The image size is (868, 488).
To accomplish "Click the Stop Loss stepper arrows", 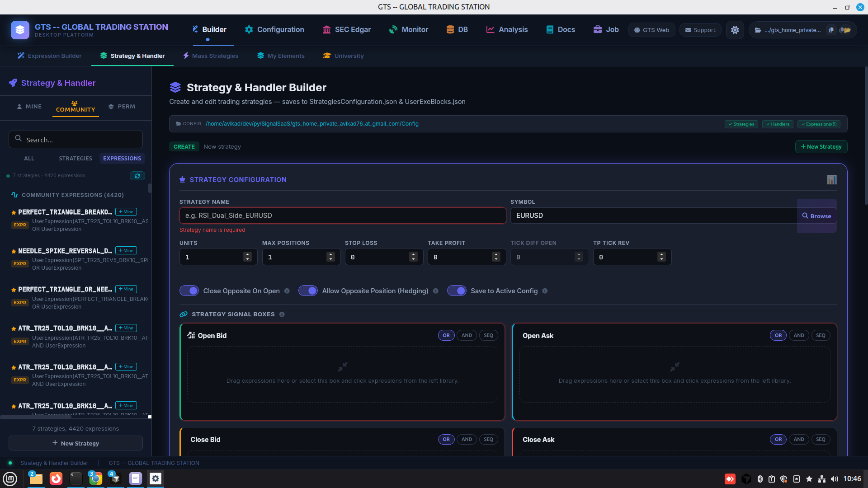I will click(x=413, y=257).
